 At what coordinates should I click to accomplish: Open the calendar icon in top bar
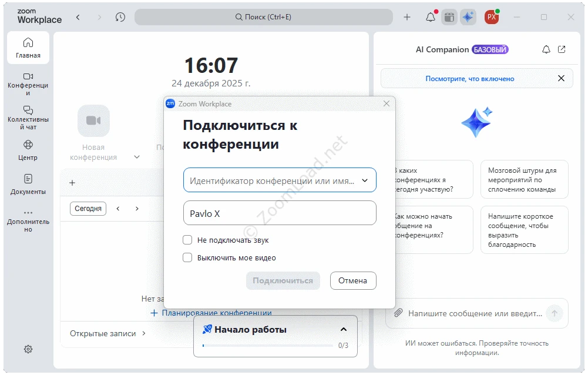point(449,17)
